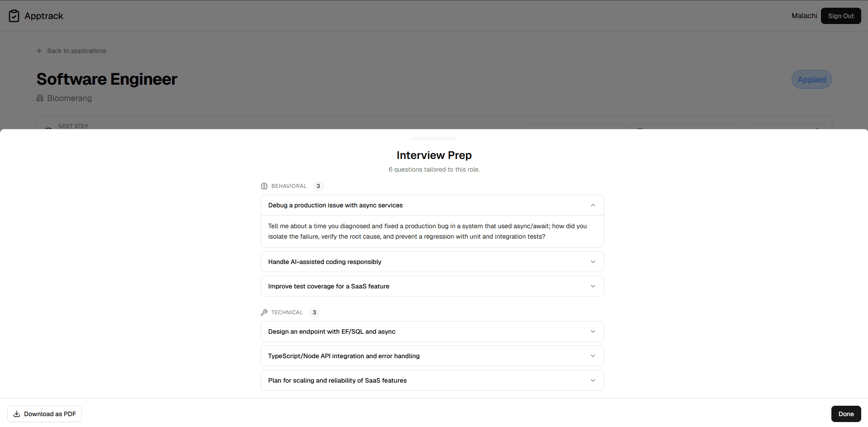This screenshot has height=427, width=868.
Task: Collapse the Debug a production issue question
Action: (432, 205)
